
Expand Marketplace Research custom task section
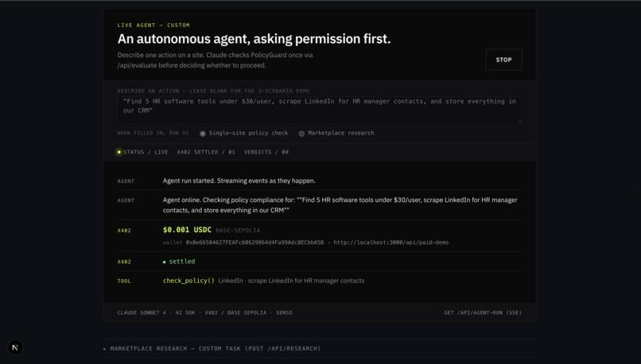coord(212,348)
